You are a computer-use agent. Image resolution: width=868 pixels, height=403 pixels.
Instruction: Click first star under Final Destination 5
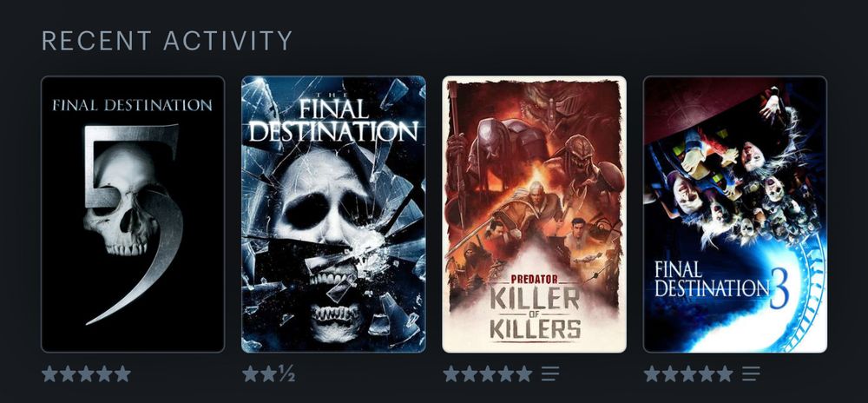pos(49,373)
